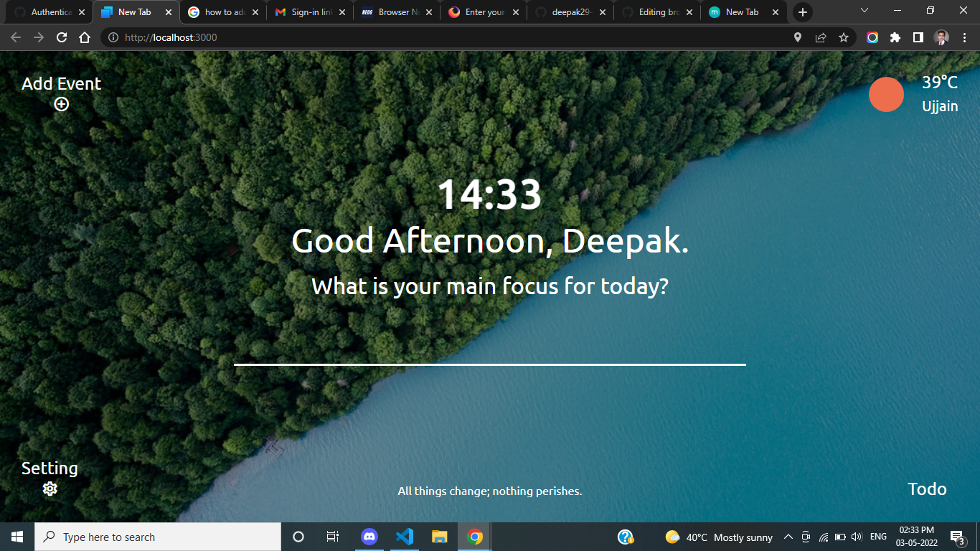Click the Get Help question mark icon
Image resolution: width=980 pixels, height=551 pixels.
[x=626, y=537]
